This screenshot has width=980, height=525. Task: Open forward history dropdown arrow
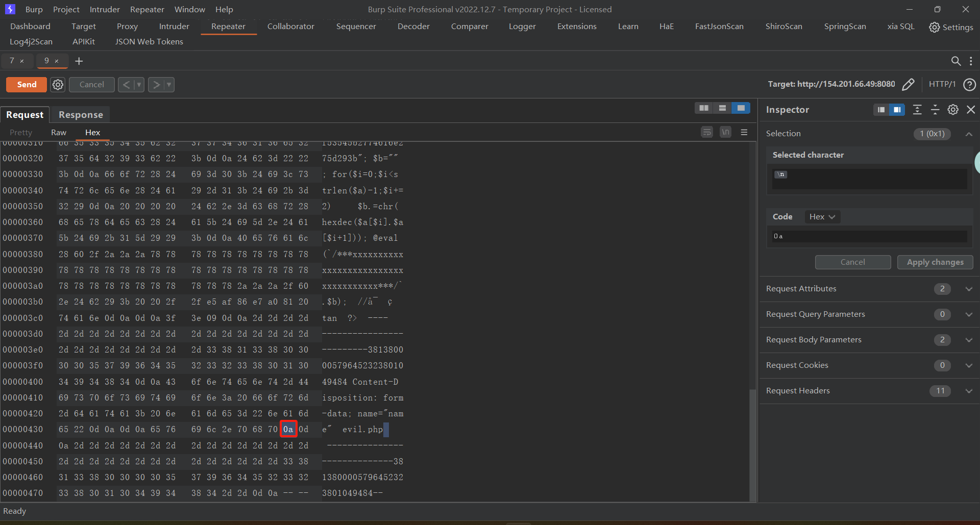point(169,85)
